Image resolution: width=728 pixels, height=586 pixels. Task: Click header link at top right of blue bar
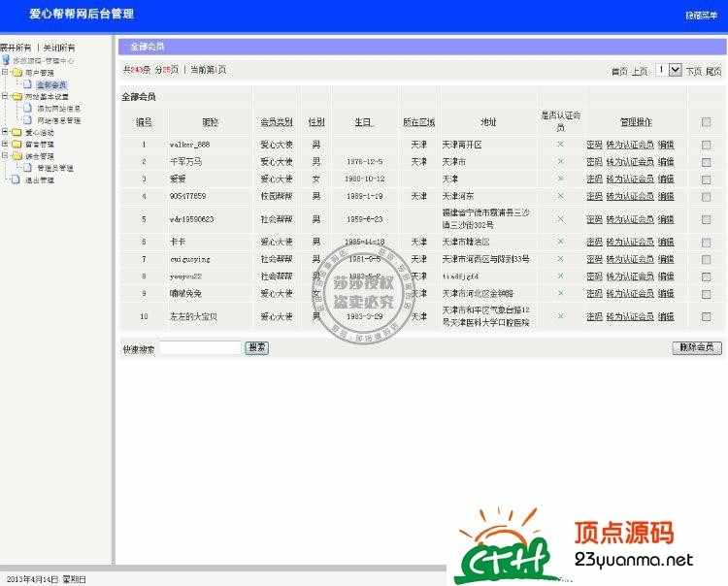click(702, 16)
